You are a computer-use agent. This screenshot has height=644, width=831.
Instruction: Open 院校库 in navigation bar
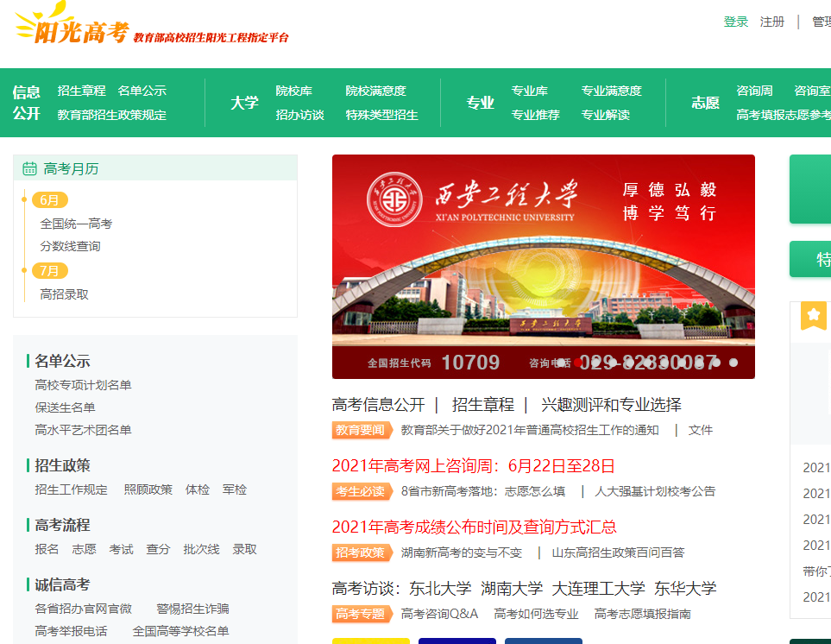[x=293, y=91]
